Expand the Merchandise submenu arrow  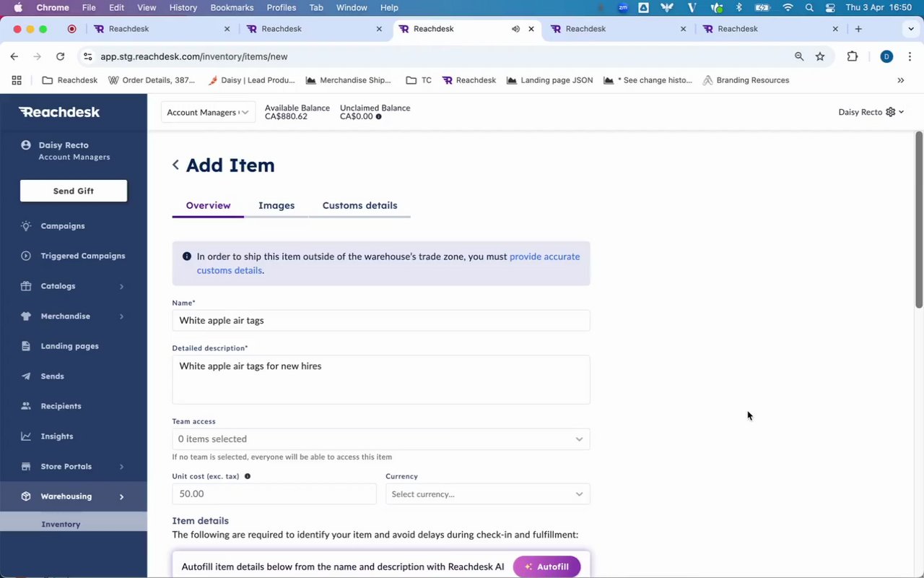(121, 316)
